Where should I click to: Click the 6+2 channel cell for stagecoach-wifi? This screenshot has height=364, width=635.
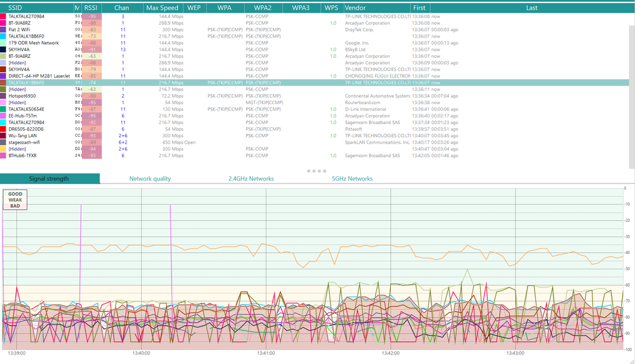(x=123, y=142)
